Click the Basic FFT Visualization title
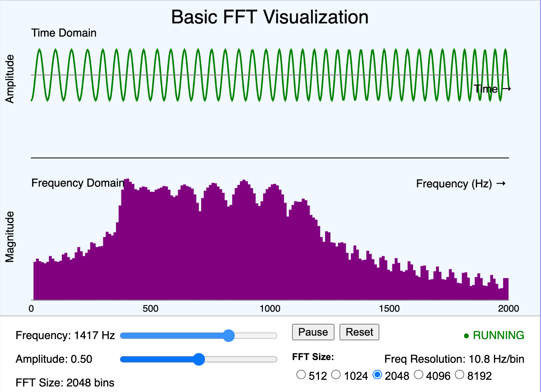Viewport: 541px width, 392px height. click(270, 17)
